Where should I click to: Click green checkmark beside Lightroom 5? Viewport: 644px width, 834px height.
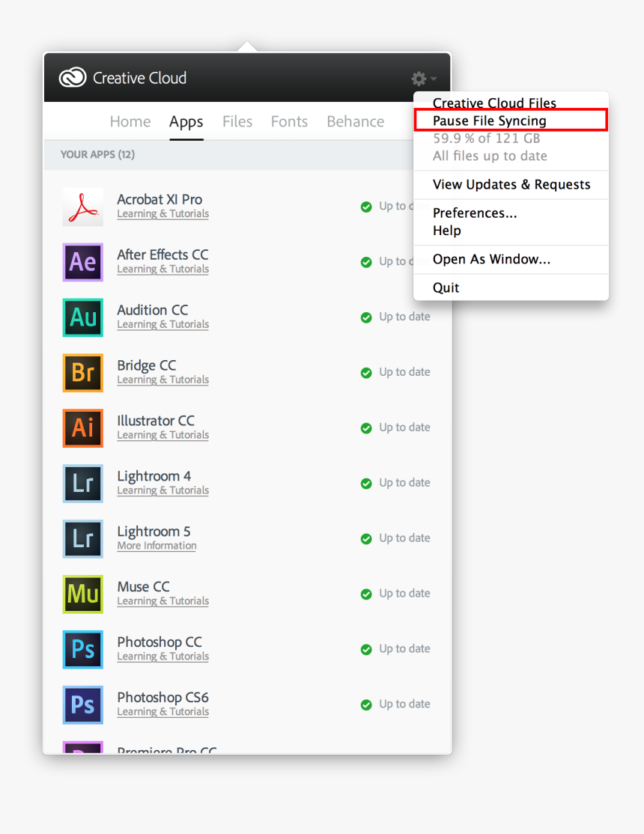[366, 539]
